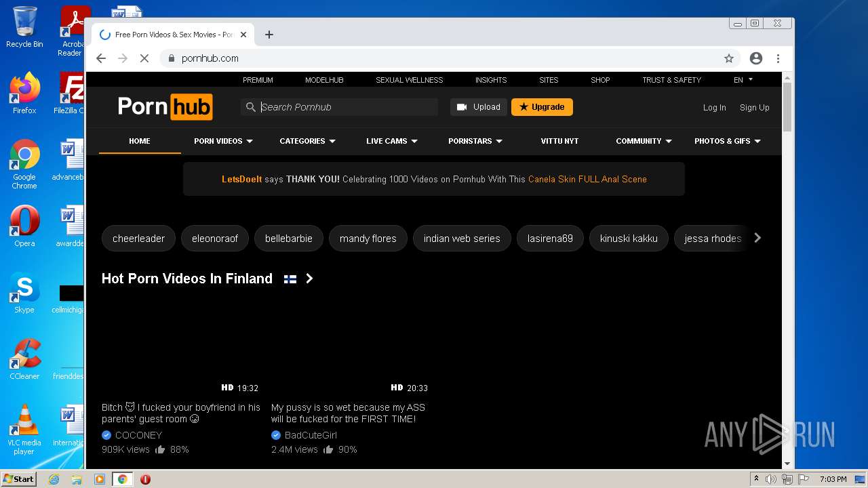Screen dimensions: 868x488
Task: Open the BadCuteGirl uploader link
Action: click(311, 435)
